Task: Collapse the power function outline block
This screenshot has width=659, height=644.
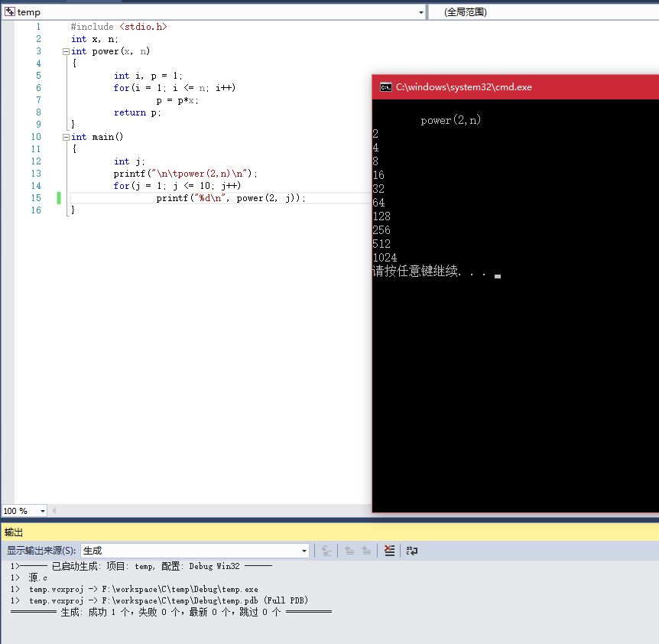Action: coord(66,52)
